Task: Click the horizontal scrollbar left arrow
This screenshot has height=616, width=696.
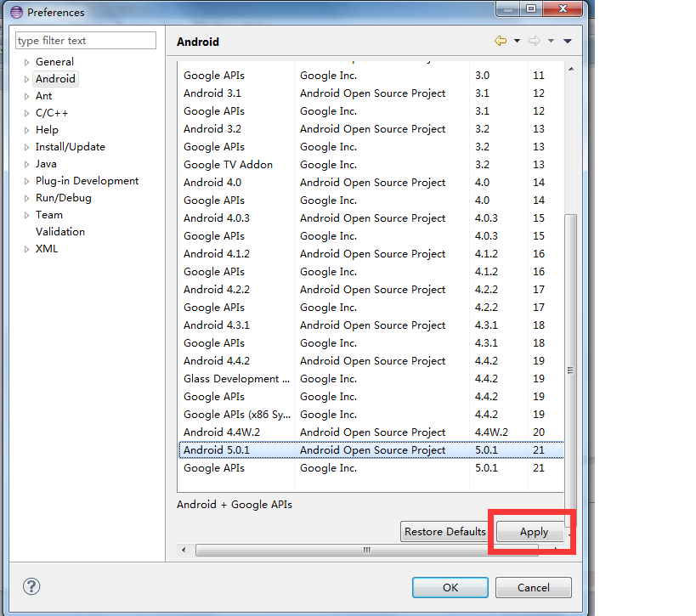Action: point(184,551)
